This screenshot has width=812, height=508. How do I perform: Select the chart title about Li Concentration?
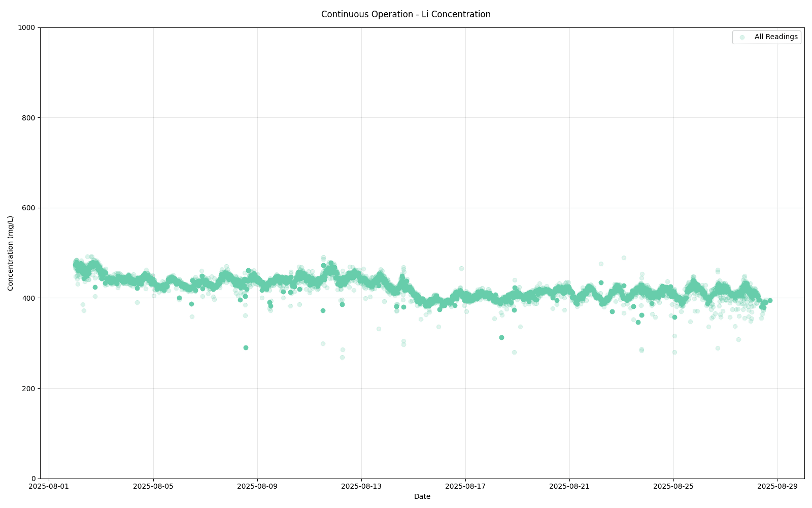(405, 14)
